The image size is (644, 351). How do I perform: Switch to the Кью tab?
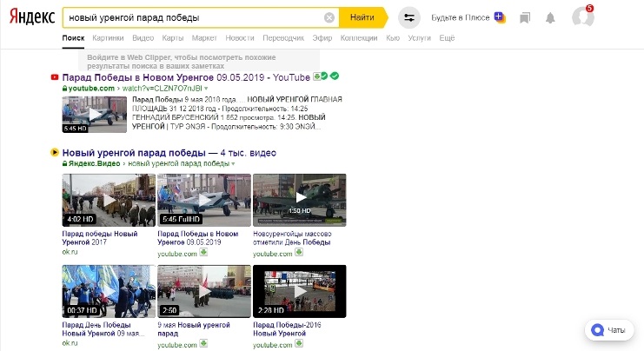coord(393,37)
